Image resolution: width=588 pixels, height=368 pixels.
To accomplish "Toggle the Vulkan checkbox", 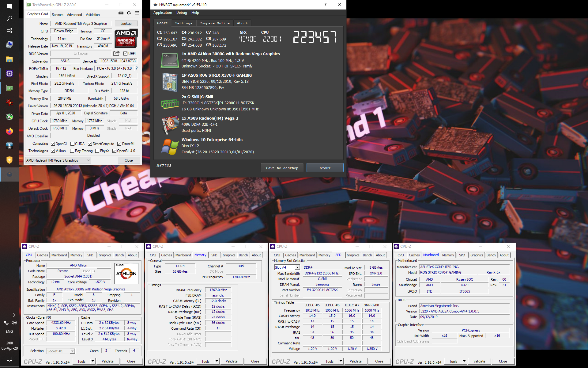I will tap(53, 151).
